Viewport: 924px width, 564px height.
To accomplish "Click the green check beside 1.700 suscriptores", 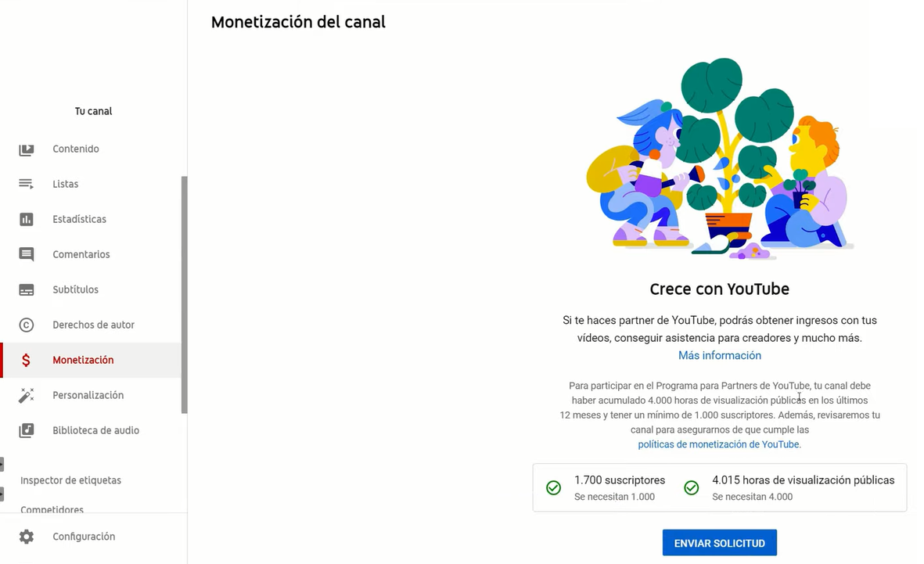I will pos(553,488).
